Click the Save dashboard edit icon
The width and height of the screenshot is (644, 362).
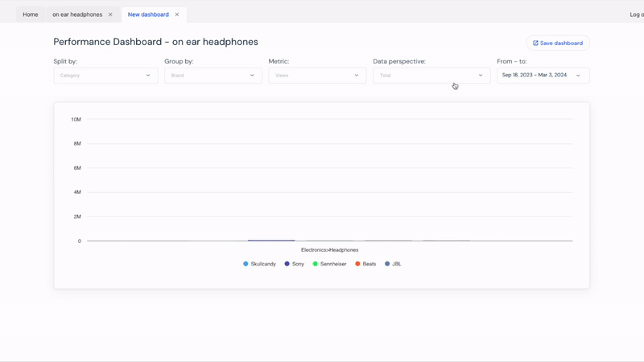[x=535, y=43]
